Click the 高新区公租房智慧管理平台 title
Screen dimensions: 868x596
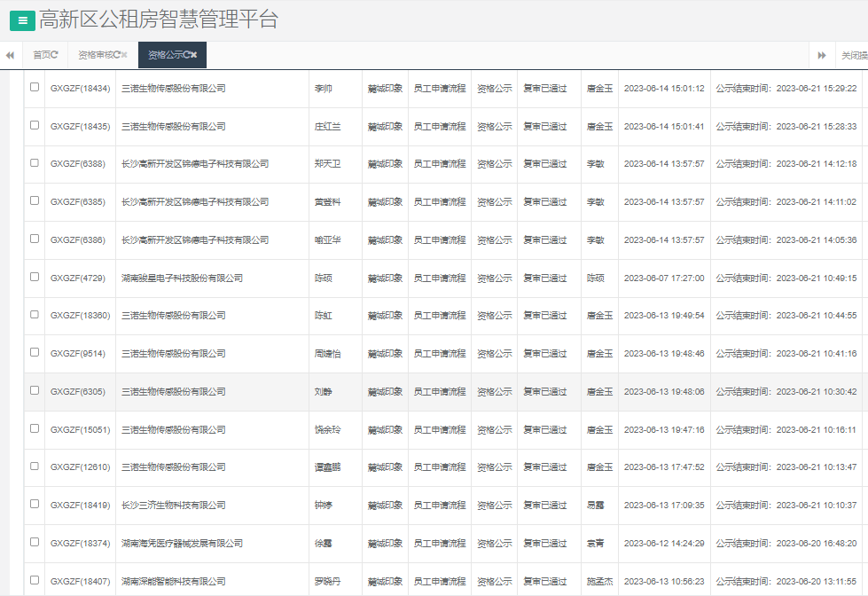(159, 20)
